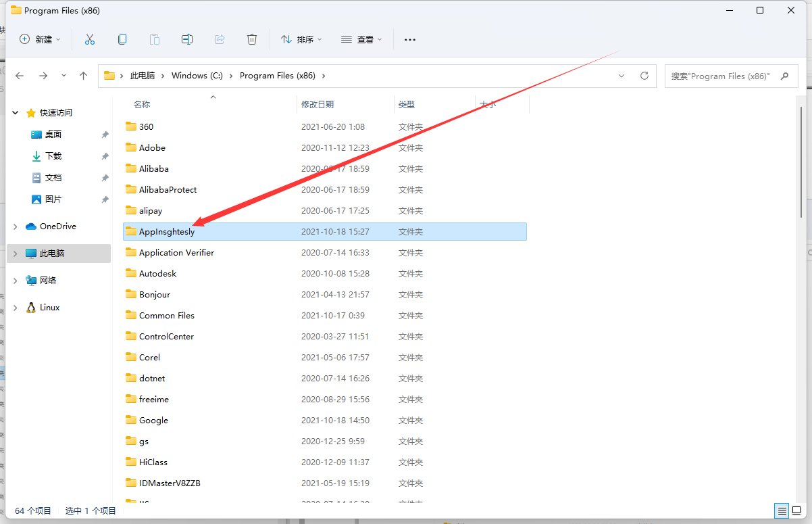
Task: Click the Share icon in toolbar
Action: 220,39
